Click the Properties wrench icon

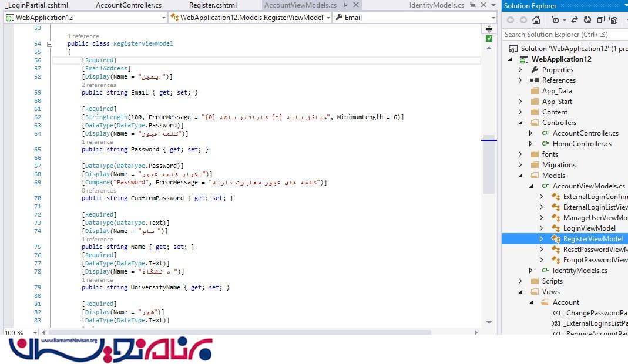point(535,70)
